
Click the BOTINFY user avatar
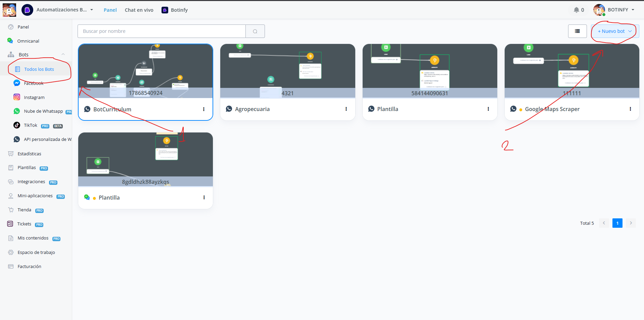click(599, 10)
